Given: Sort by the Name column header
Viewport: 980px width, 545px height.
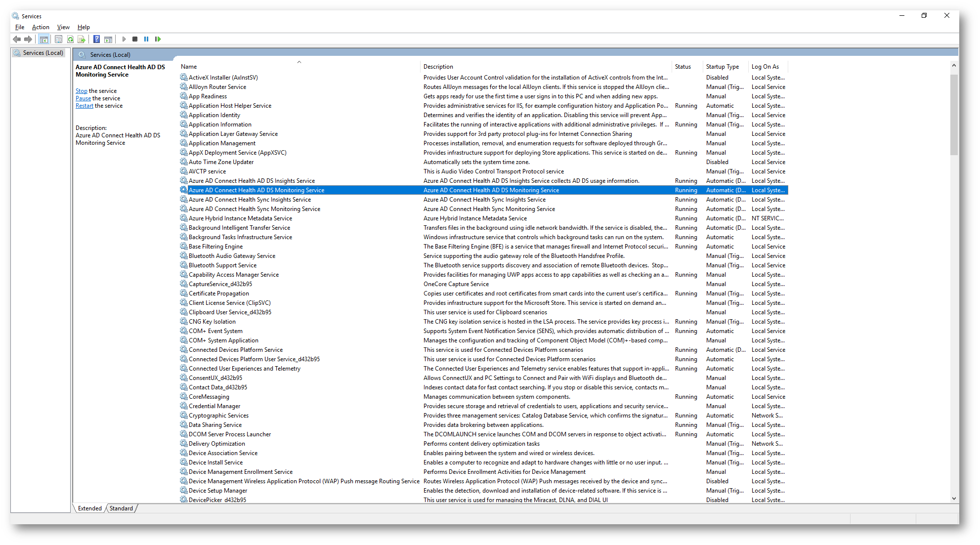Looking at the screenshot, I should [x=299, y=67].
